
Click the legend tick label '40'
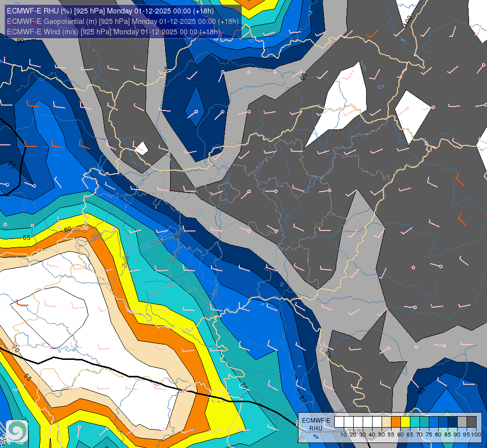[x=372, y=435]
